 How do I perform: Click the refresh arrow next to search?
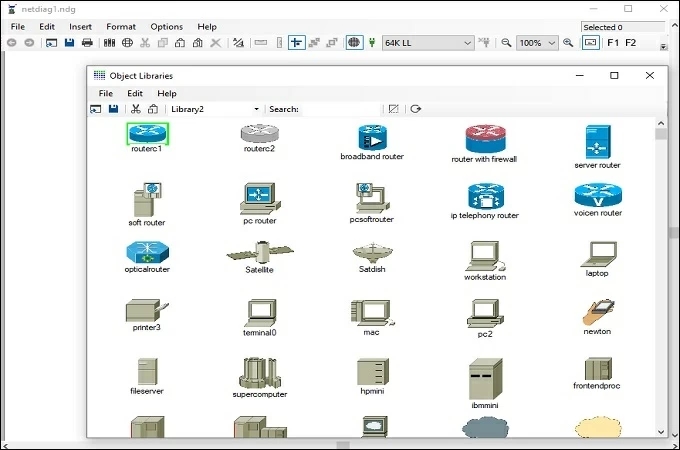tap(416, 109)
